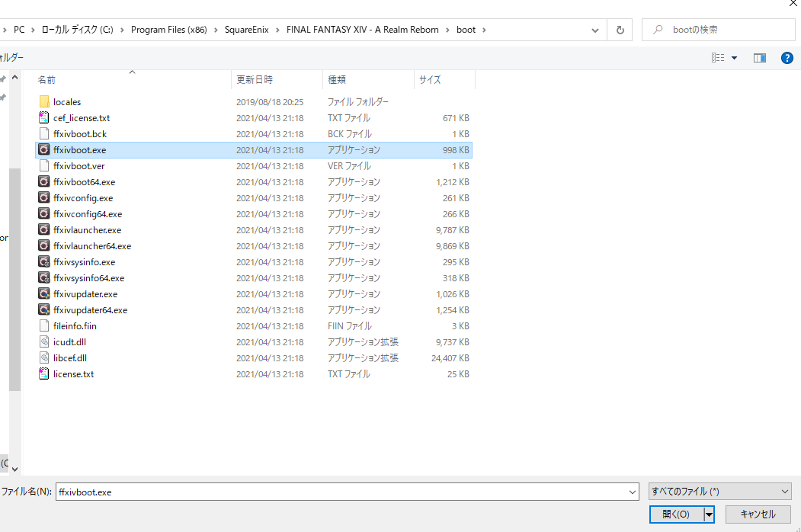
Task: Expand the chevron after boot breadcrumb
Action: pyautogui.click(x=484, y=30)
